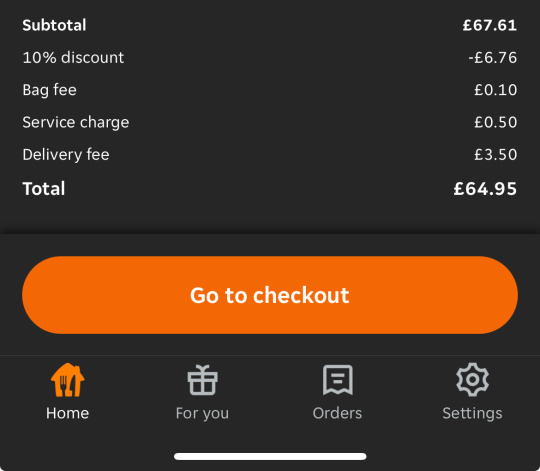This screenshot has width=540, height=471.
Task: Open the Settings gear icon
Action: tap(472, 380)
